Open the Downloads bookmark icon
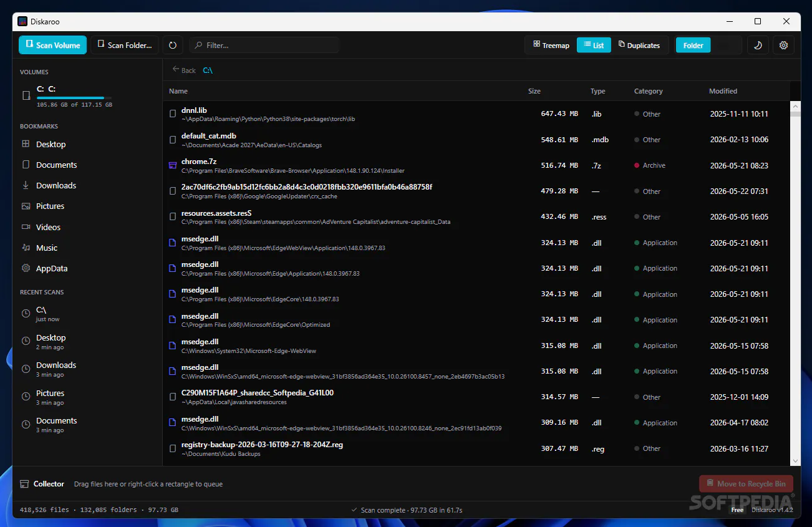Viewport: 812px width, 527px height. (26, 185)
